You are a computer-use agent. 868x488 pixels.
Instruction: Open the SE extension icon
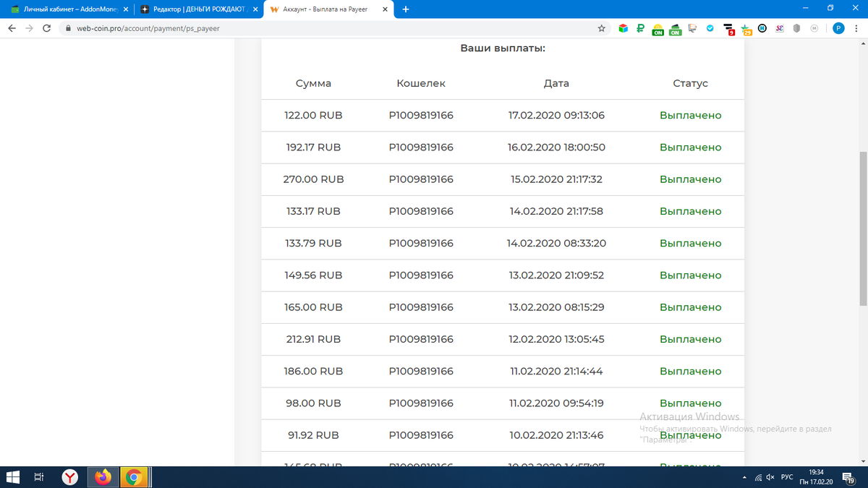click(780, 29)
